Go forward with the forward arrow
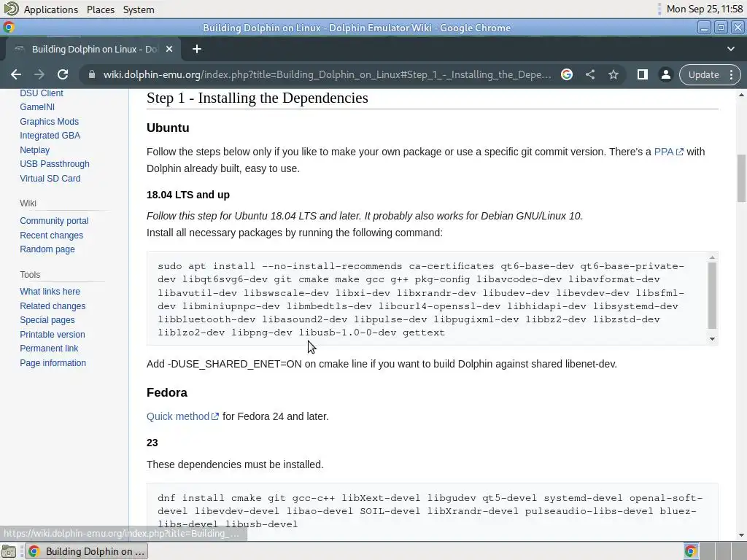This screenshot has height=560, width=747. pyautogui.click(x=39, y=75)
